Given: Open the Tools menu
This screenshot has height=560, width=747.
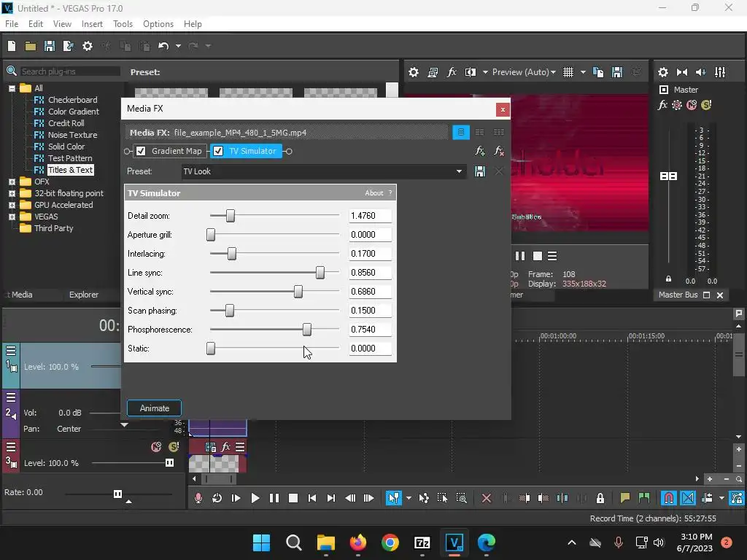Looking at the screenshot, I should (123, 24).
